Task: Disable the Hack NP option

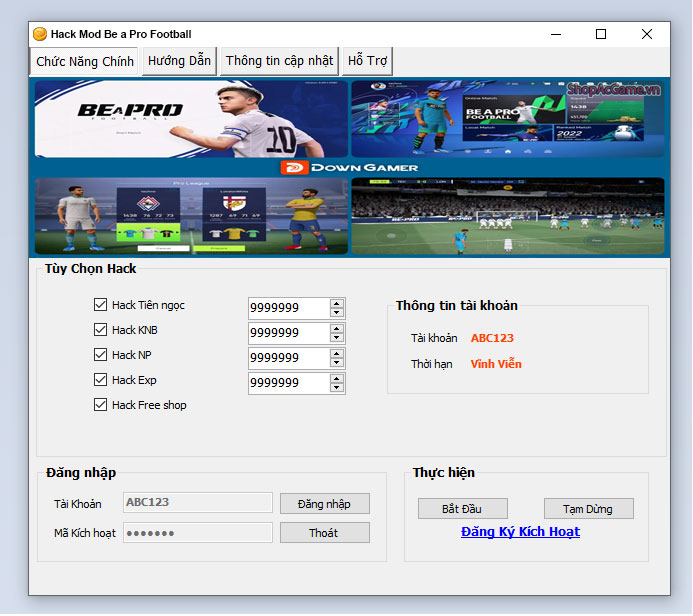Action: [x=100, y=355]
